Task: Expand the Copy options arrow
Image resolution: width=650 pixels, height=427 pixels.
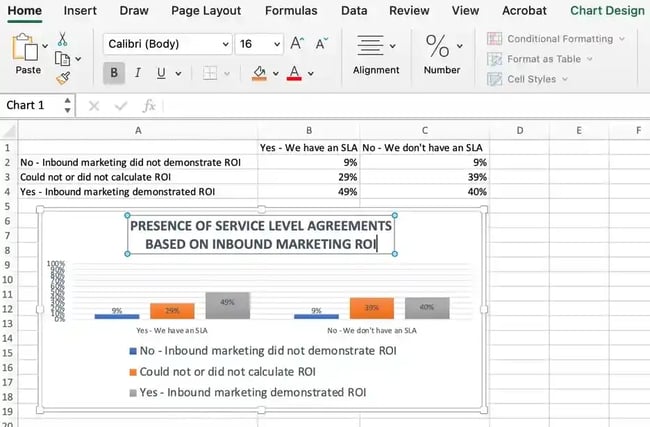Action: (x=78, y=59)
